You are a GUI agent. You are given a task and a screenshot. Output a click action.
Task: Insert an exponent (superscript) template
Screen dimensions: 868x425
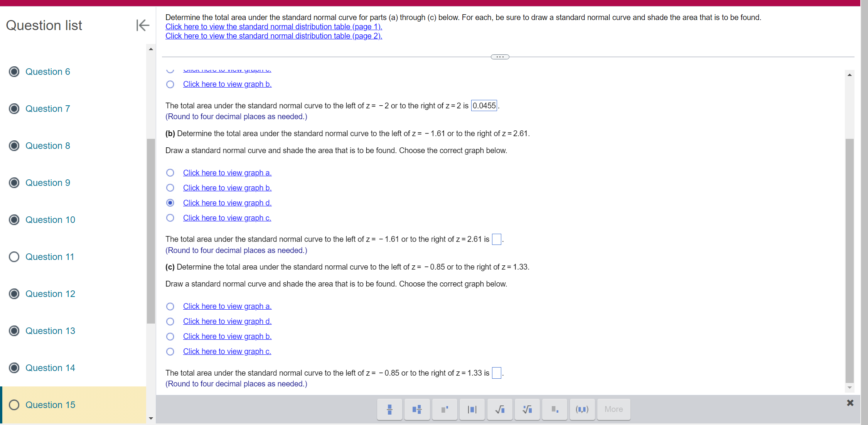click(x=444, y=409)
